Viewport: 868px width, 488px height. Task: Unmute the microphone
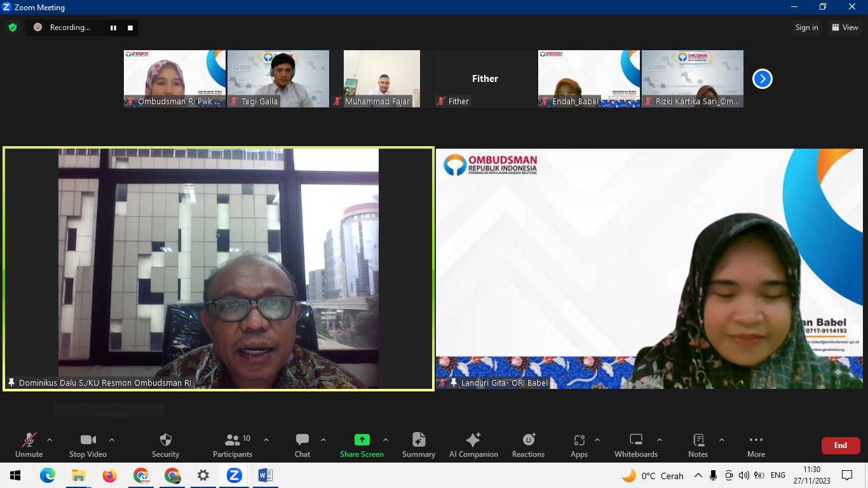point(29,445)
